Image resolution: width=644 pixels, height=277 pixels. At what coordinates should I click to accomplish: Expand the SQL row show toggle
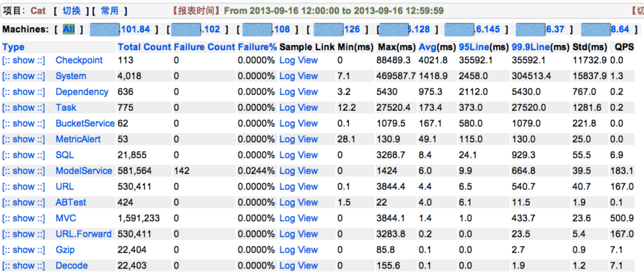[x=24, y=155]
